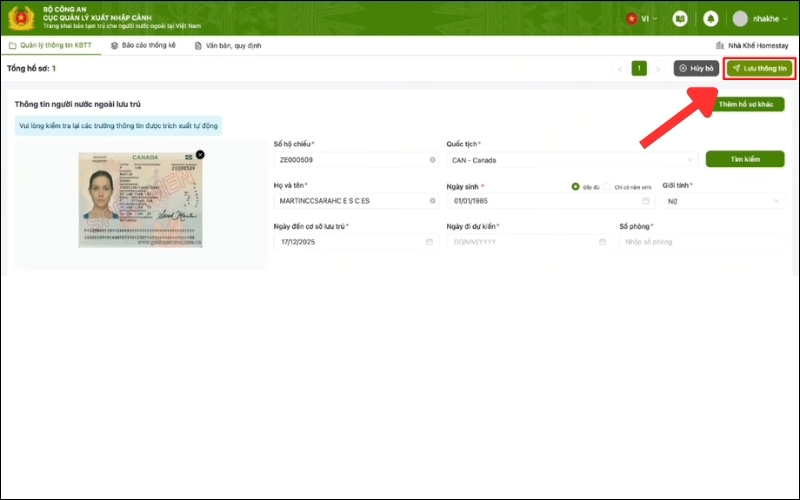The image size is (800, 500).
Task: Expand the VI language selector
Action: click(x=642, y=19)
